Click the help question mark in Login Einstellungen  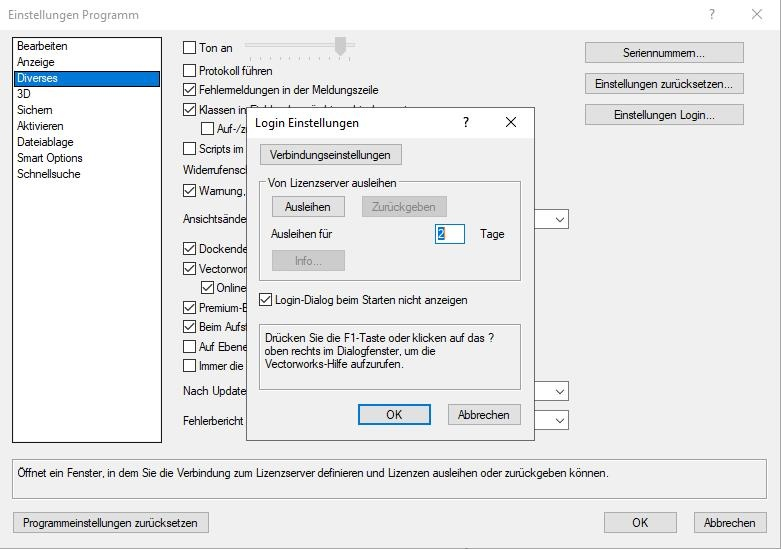tap(465, 122)
